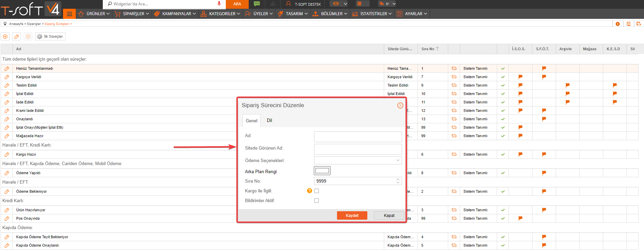Viewport: 644px width, 251px height.
Task: Edit the Henüz Tamamlanmadı row
Action: click(7, 68)
